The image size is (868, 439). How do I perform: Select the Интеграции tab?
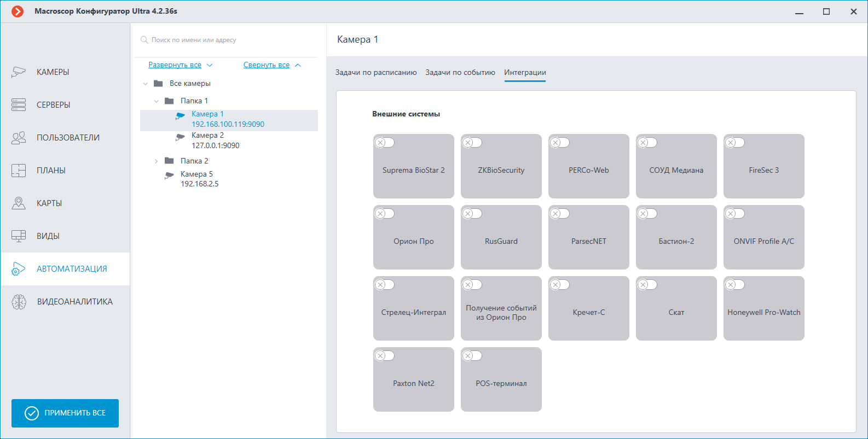(525, 72)
